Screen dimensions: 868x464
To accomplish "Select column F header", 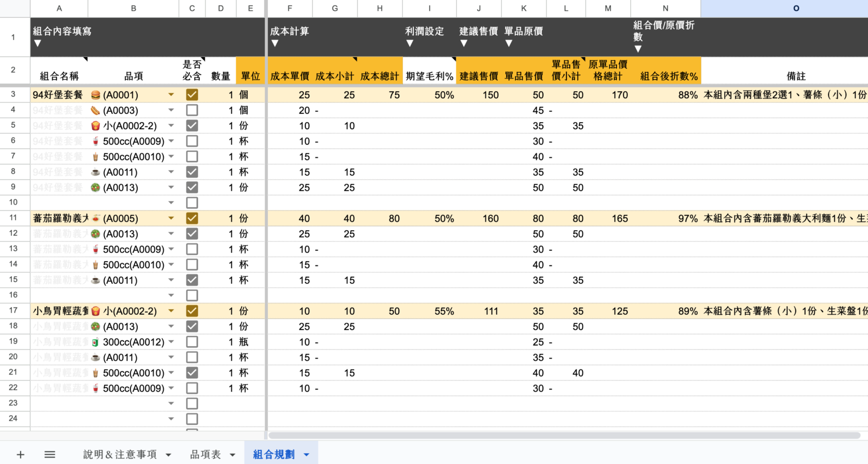I will [x=290, y=8].
